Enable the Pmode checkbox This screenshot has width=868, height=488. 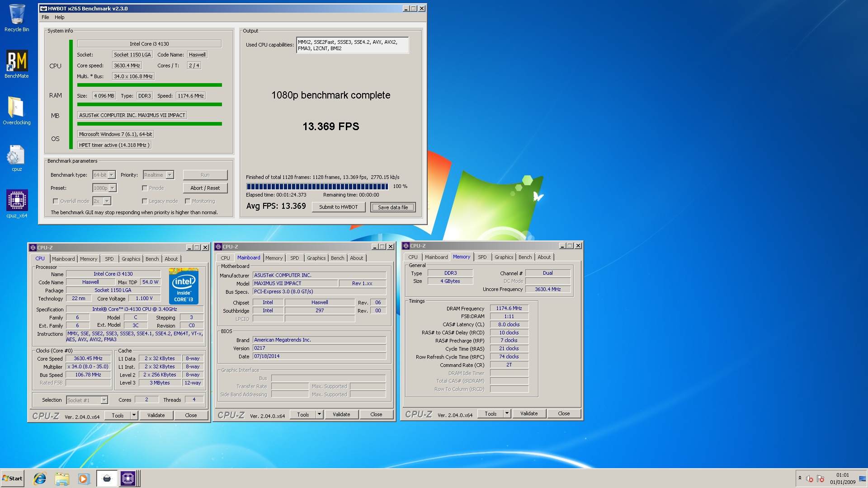[x=145, y=188]
